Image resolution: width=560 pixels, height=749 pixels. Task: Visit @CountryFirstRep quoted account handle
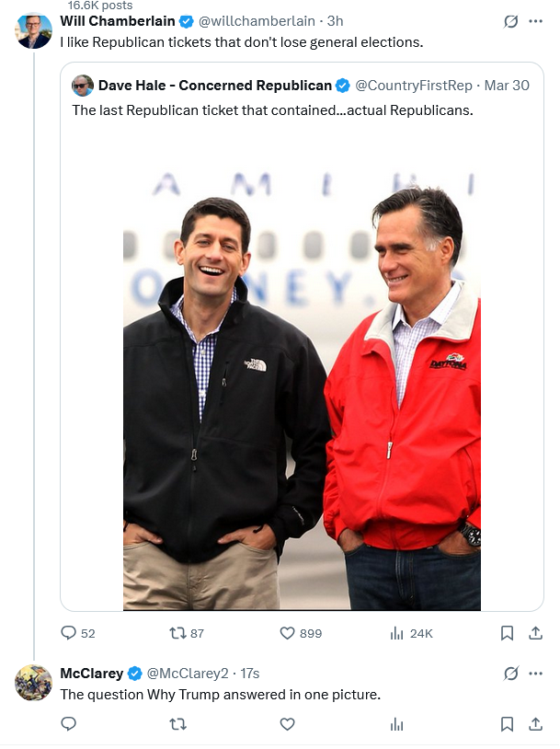(414, 86)
